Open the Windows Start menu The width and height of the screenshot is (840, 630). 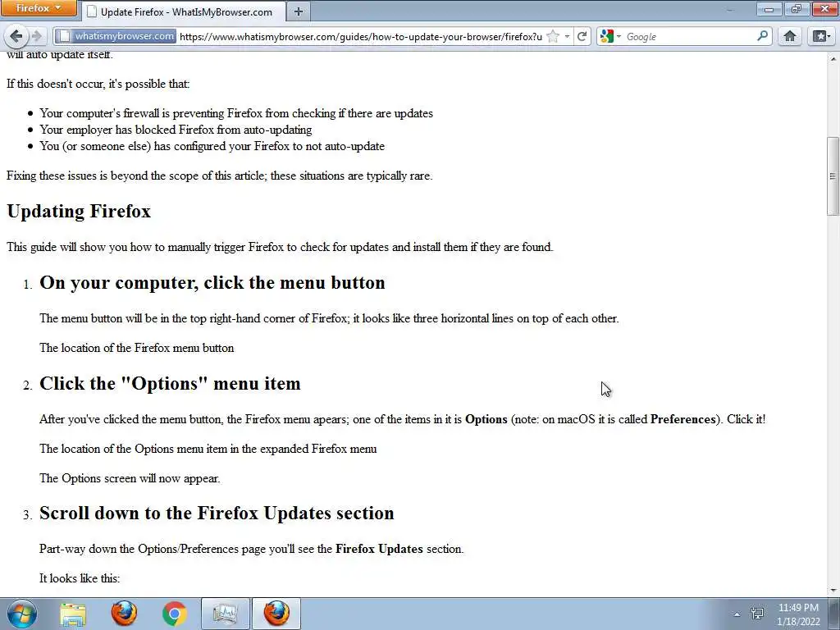pyautogui.click(x=22, y=614)
